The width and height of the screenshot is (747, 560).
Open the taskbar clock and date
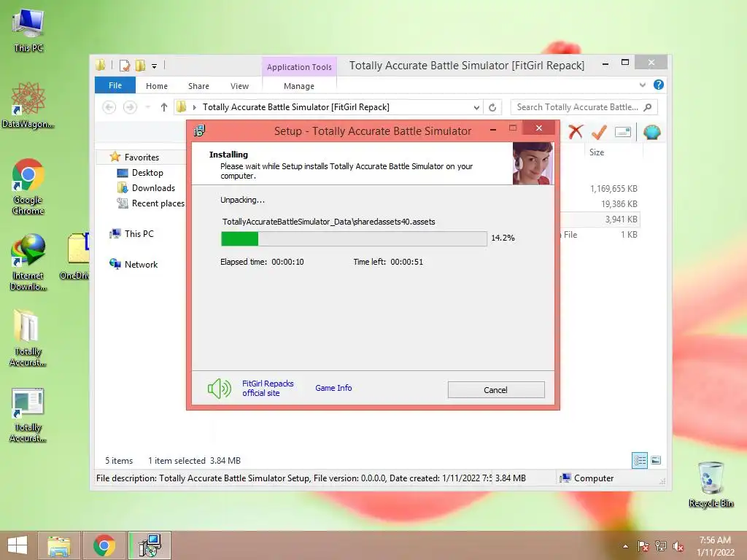(716, 546)
